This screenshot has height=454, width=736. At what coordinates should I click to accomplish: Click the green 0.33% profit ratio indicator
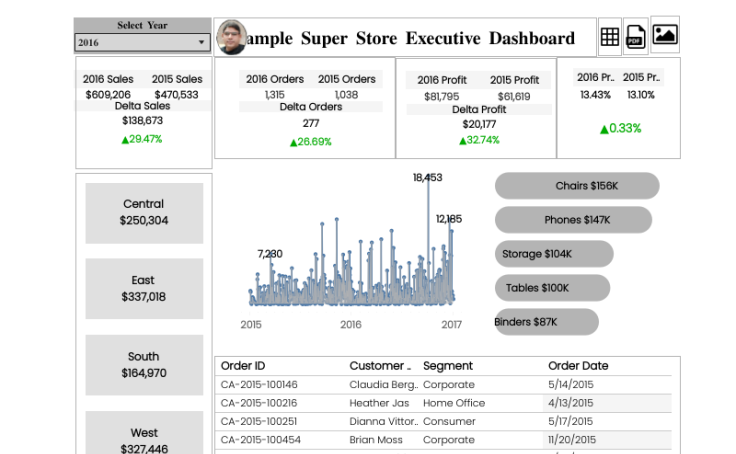click(x=620, y=128)
